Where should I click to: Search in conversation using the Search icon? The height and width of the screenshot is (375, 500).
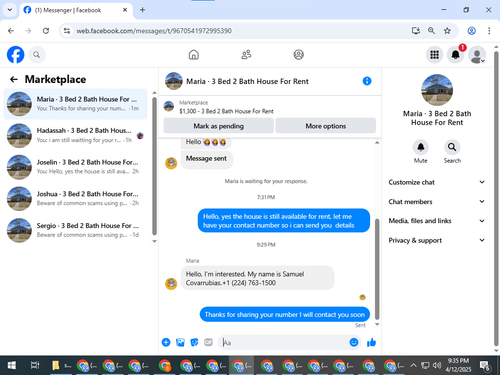click(x=452, y=147)
